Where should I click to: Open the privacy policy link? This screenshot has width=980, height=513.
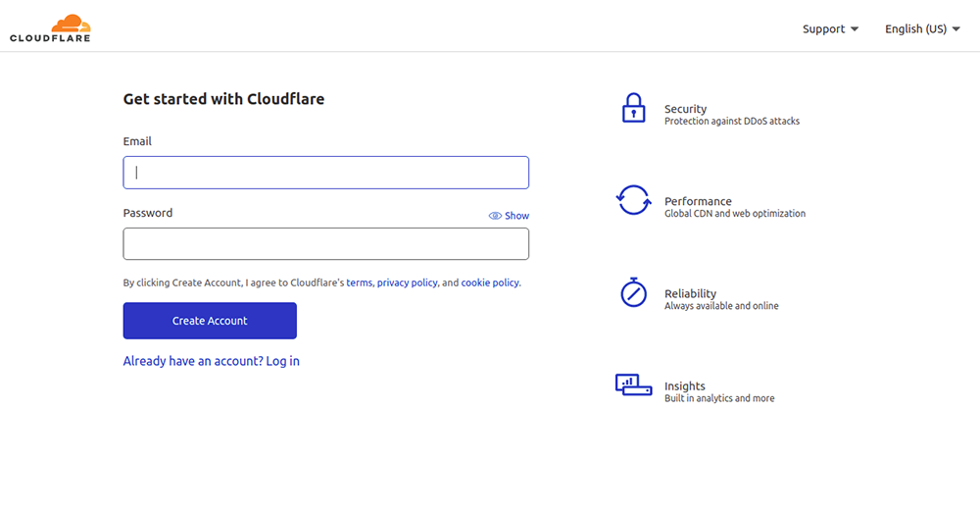click(407, 282)
